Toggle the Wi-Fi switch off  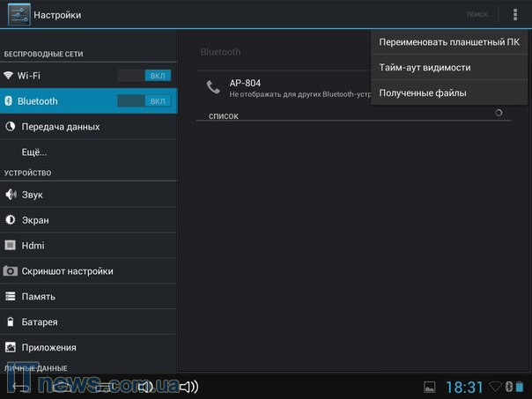pyautogui.click(x=144, y=76)
